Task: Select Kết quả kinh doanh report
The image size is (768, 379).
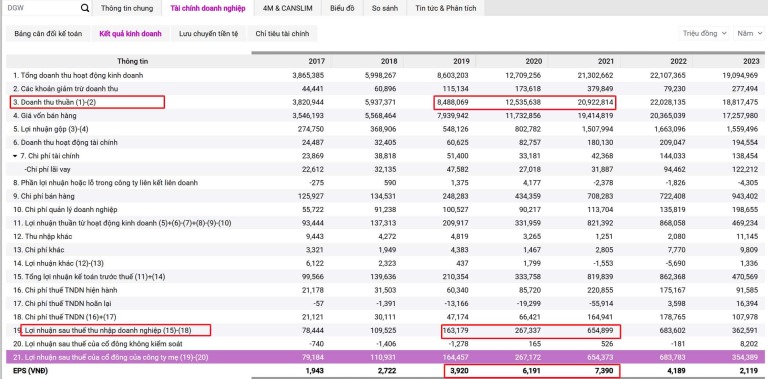Action: [130, 34]
